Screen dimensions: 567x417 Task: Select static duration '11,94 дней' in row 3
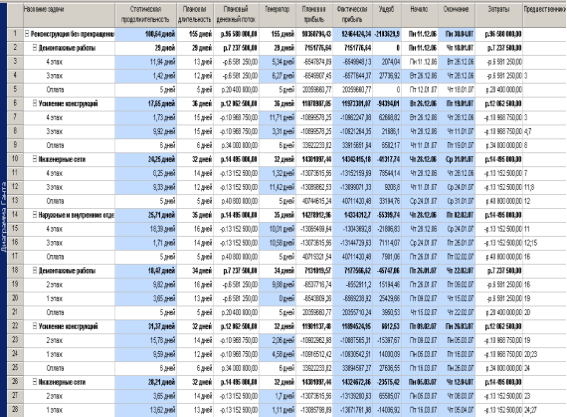point(146,62)
